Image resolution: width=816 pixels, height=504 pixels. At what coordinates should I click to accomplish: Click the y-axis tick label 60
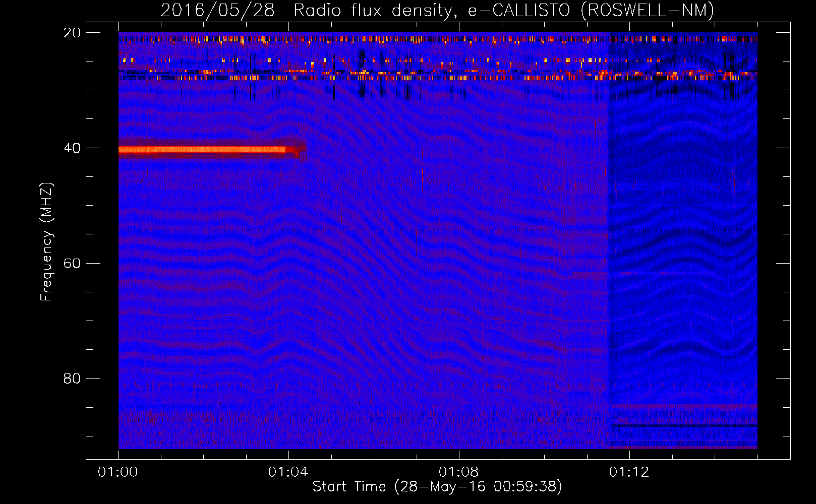pos(72,264)
